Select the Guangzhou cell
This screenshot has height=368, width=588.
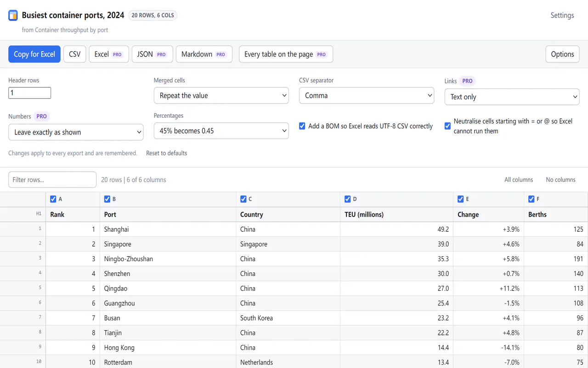click(x=168, y=303)
